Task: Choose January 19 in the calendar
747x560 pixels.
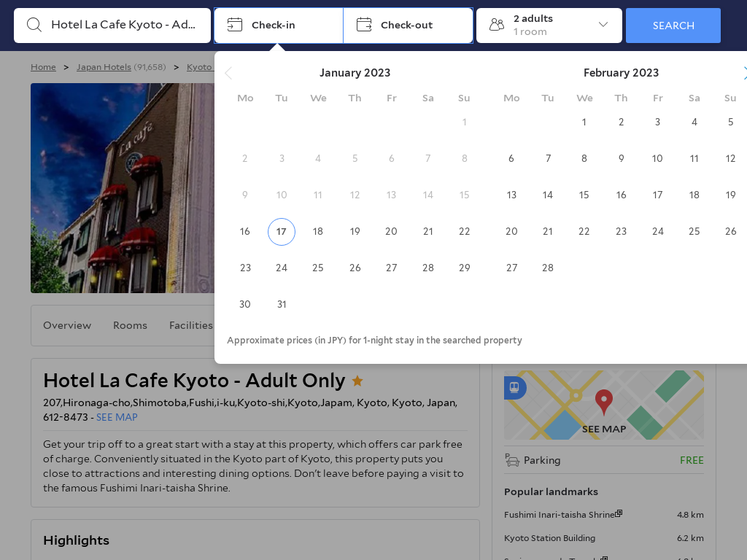Action: tap(355, 231)
